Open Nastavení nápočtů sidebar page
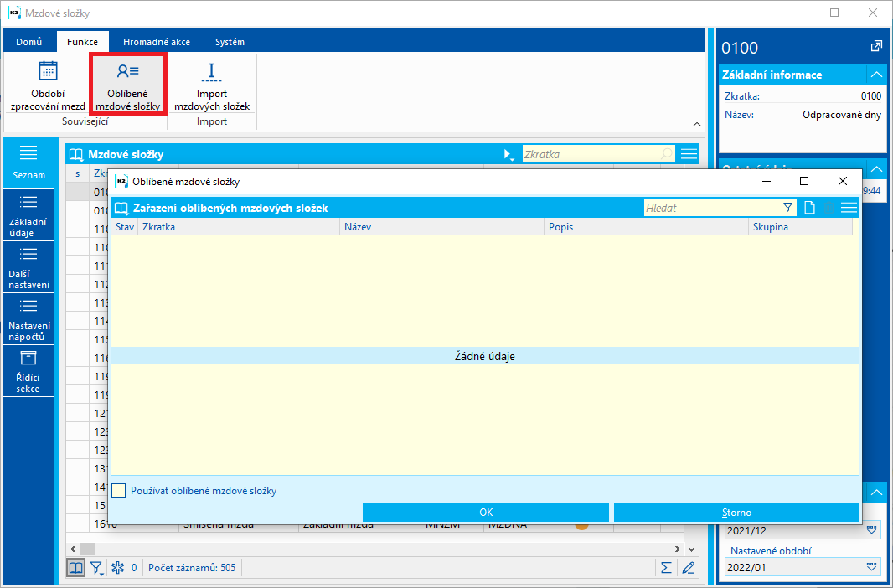This screenshot has width=893, height=588. [x=28, y=319]
